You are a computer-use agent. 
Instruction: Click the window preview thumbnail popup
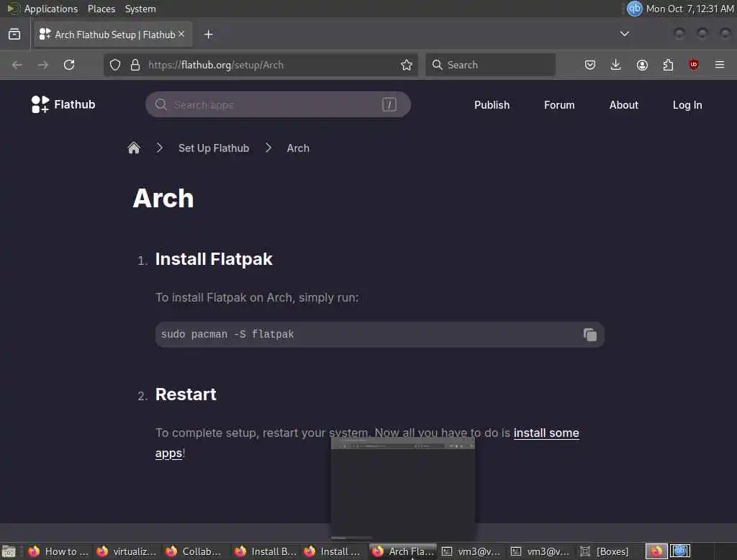point(403,488)
